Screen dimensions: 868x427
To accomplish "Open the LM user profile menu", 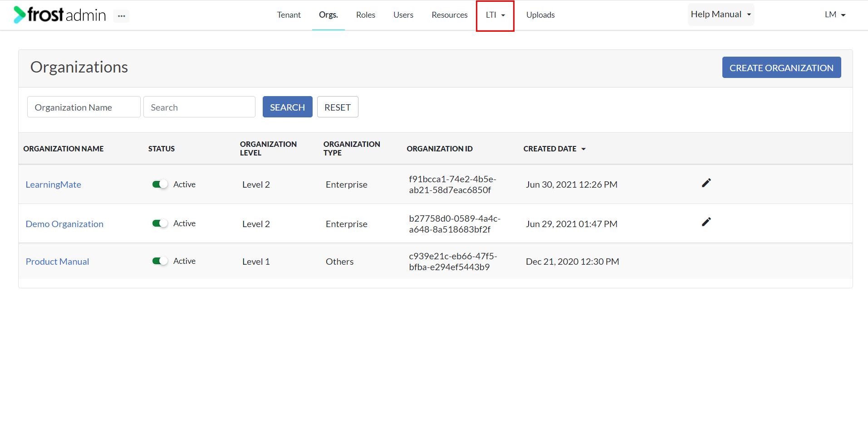I will pyautogui.click(x=834, y=14).
